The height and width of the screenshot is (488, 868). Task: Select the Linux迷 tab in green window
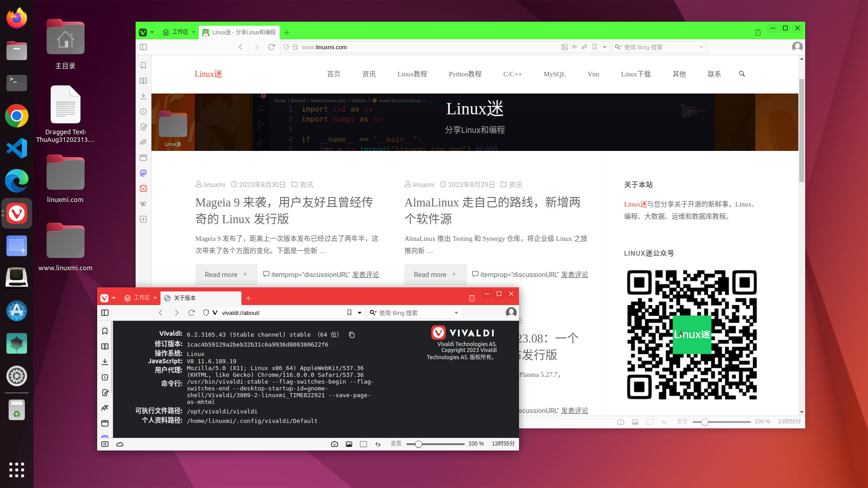[x=239, y=33]
